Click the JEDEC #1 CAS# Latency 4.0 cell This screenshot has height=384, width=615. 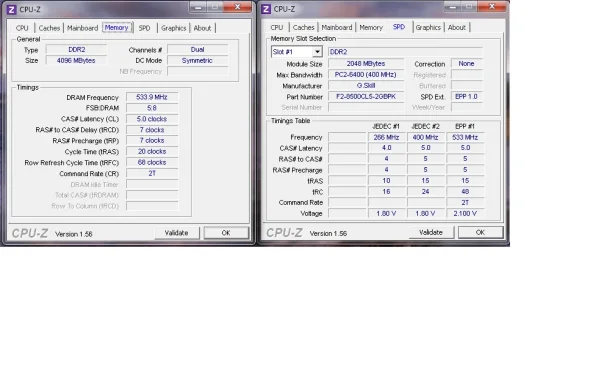click(x=386, y=148)
